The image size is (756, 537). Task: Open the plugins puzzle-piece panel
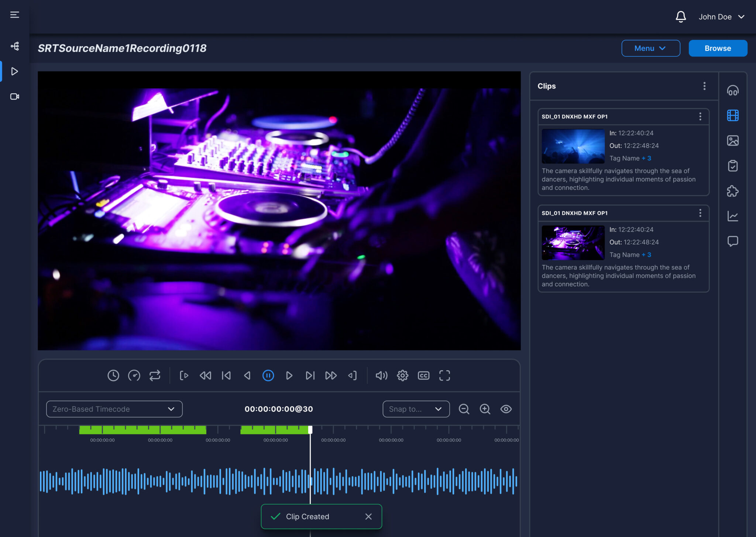click(x=733, y=191)
